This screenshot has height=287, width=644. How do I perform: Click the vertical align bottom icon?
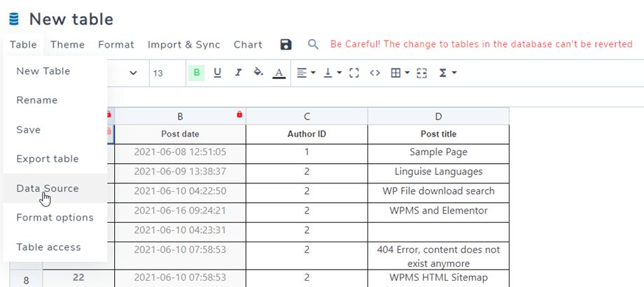328,73
